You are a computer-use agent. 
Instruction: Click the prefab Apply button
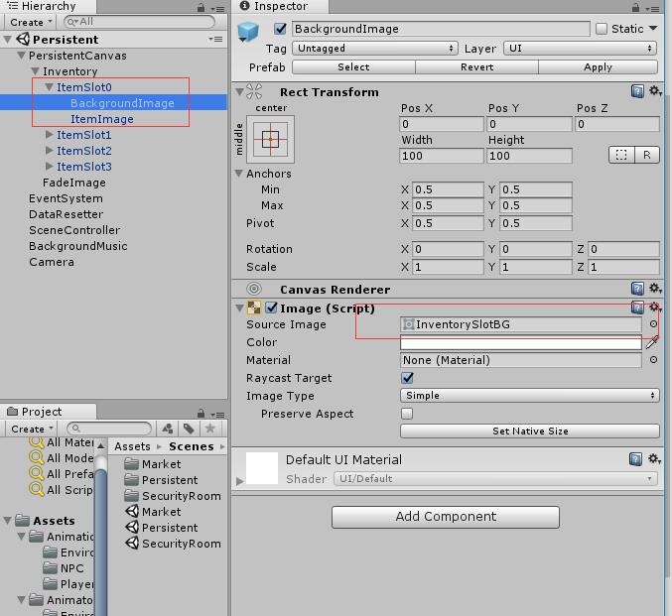[598, 66]
